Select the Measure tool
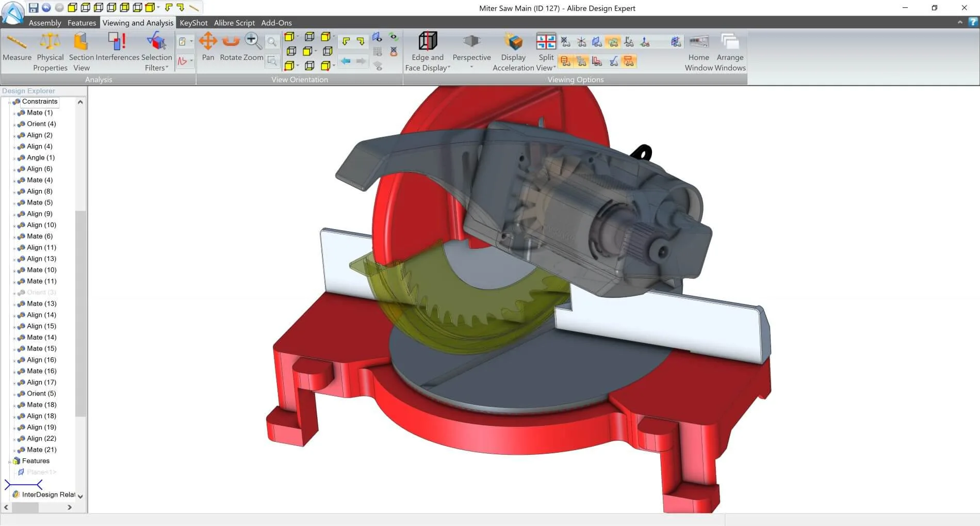 [x=17, y=47]
